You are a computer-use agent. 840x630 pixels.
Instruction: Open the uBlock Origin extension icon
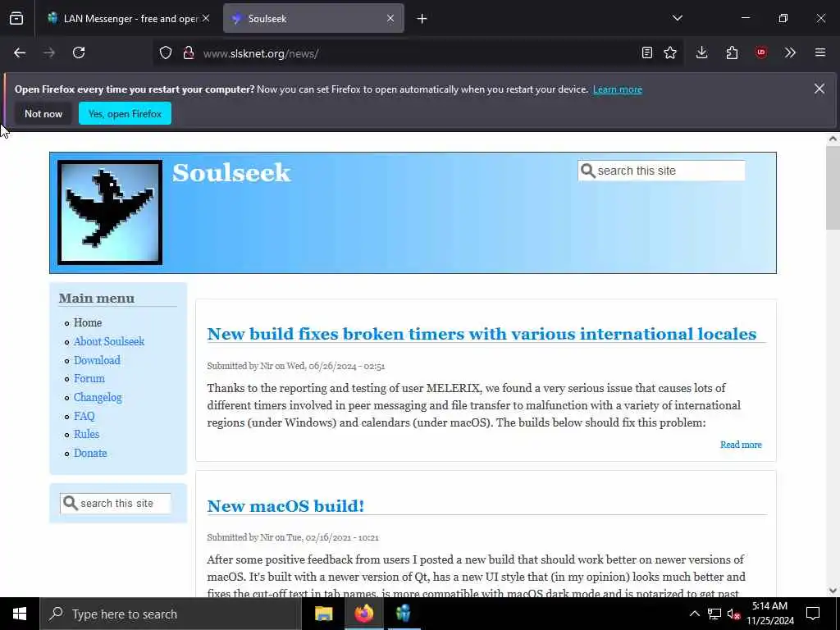tap(761, 52)
